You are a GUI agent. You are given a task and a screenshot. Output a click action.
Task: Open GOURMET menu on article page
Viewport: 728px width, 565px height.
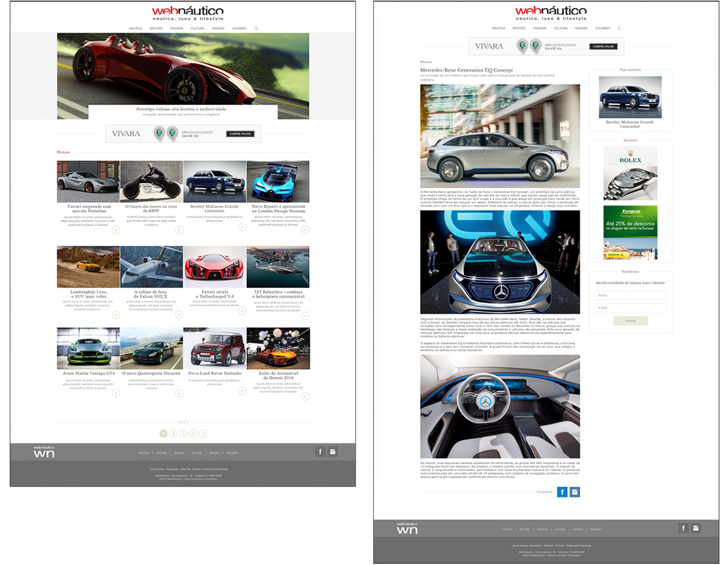pos(603,28)
